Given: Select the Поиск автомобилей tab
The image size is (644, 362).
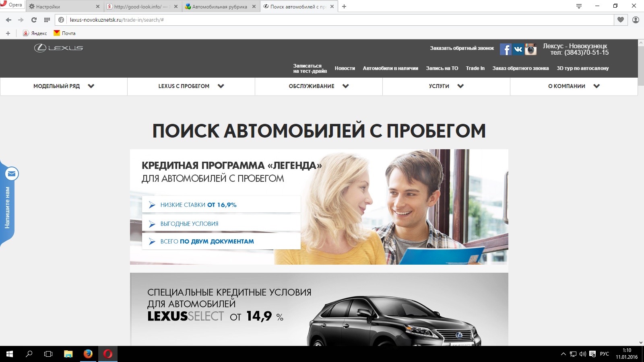Looking at the screenshot, I should tap(299, 6).
